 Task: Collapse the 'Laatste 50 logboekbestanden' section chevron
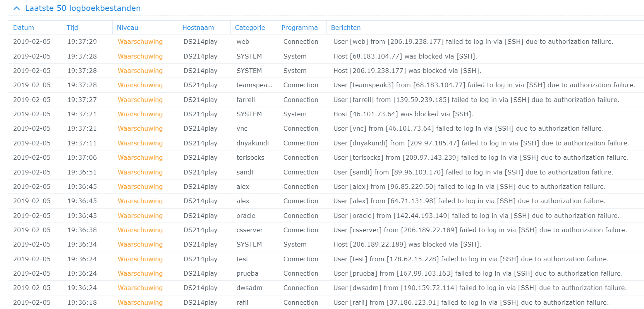(16, 8)
